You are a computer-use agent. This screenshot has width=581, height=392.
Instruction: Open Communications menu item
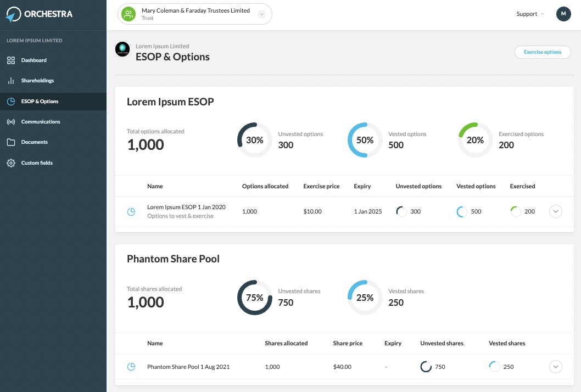pos(41,122)
